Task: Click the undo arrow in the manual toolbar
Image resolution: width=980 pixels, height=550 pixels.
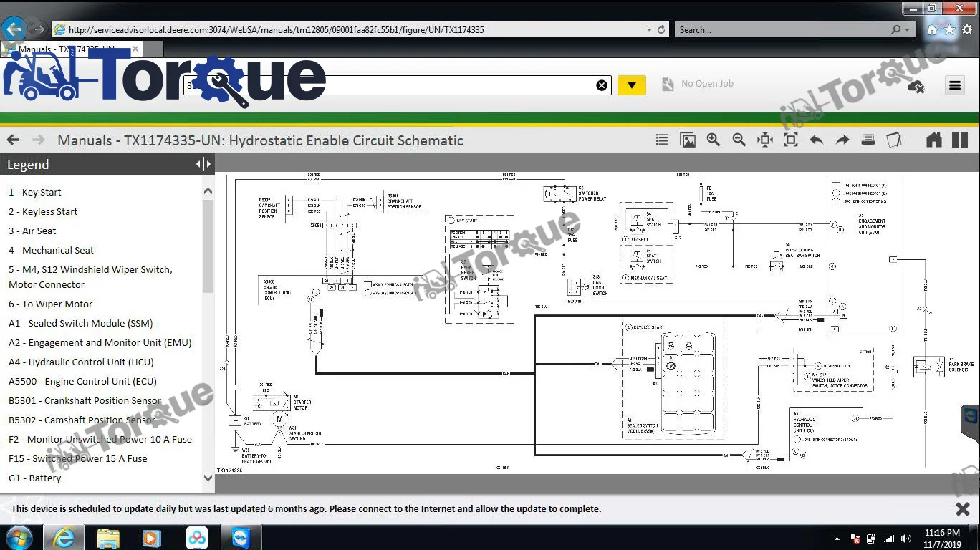Action: click(x=817, y=140)
